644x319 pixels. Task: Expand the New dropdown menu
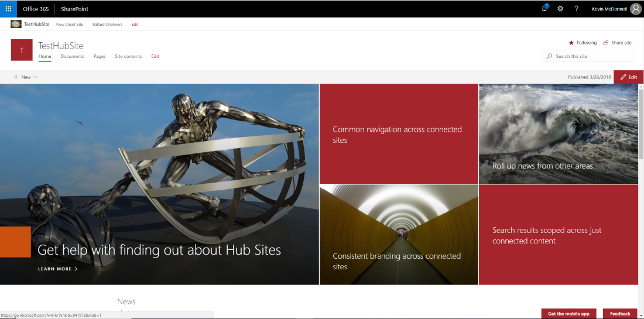coord(26,77)
